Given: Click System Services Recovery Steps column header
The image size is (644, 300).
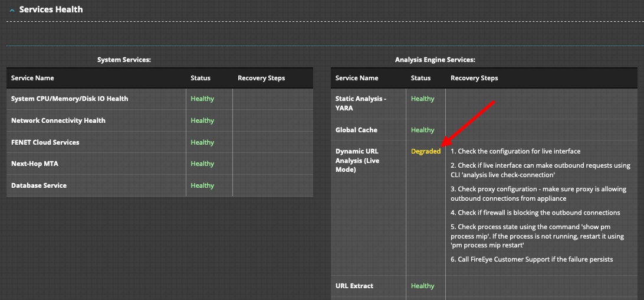Looking at the screenshot, I should tap(261, 78).
